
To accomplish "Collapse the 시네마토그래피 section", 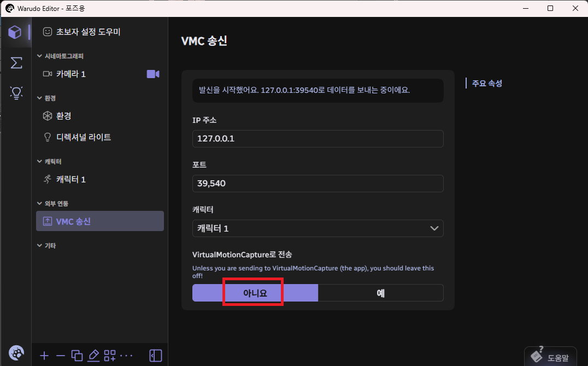I will coord(60,56).
